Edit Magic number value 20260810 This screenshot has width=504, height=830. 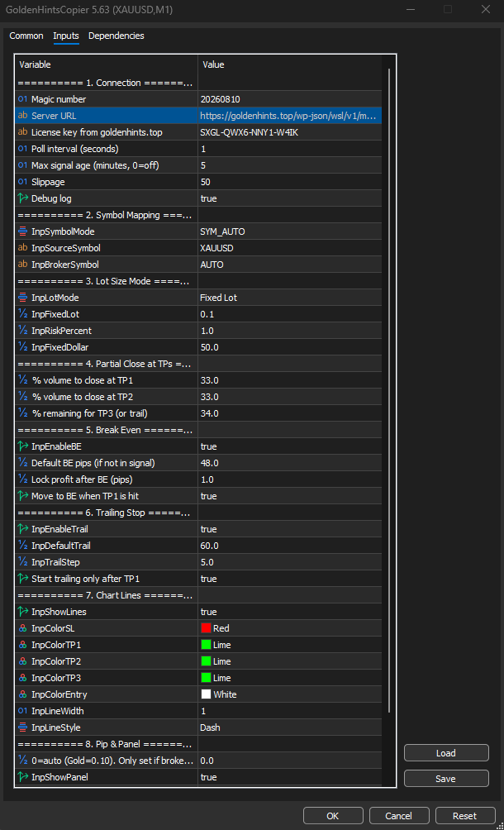point(290,99)
